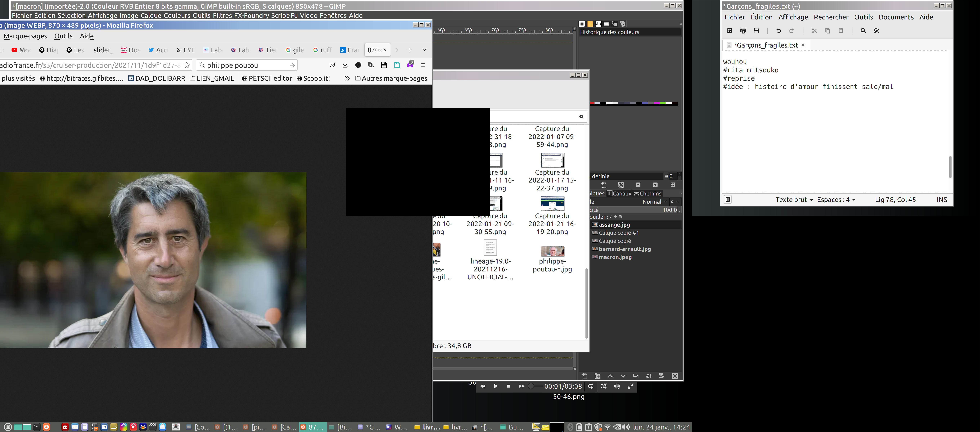980x432 pixels.
Task: Open the Texte brut syntax dropdown
Action: 794,200
